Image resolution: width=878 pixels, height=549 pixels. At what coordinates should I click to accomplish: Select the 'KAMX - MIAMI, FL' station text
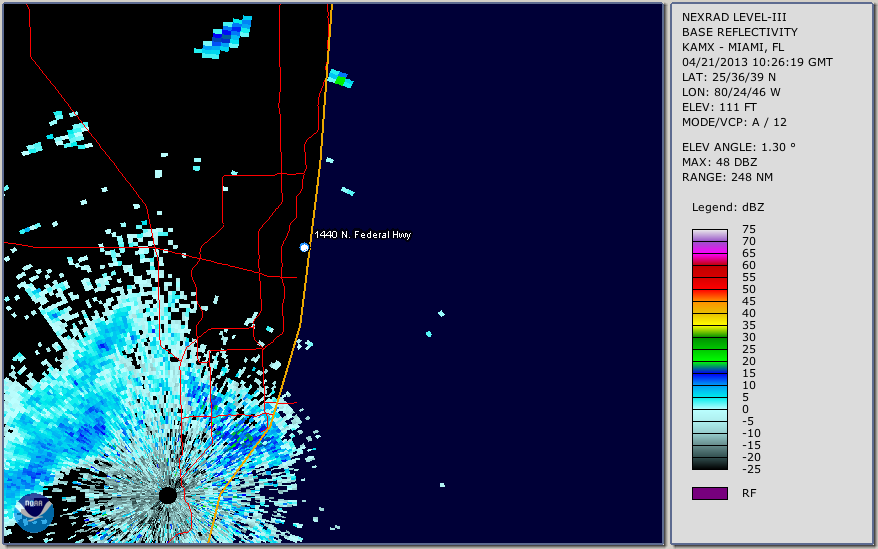click(x=733, y=47)
